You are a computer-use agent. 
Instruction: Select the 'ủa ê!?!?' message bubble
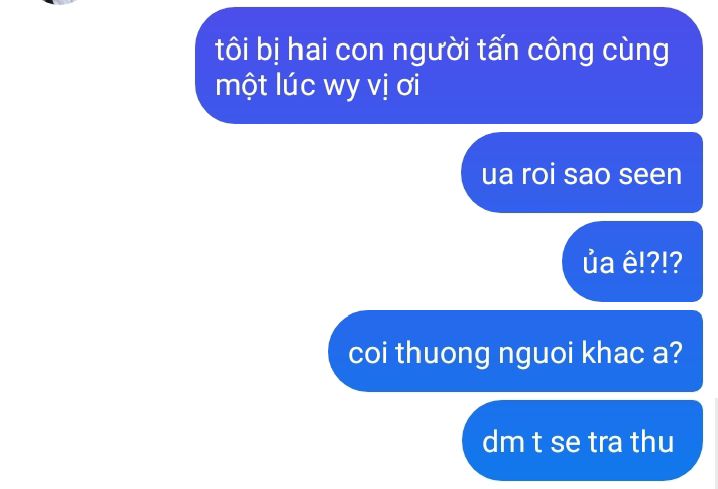(632, 261)
